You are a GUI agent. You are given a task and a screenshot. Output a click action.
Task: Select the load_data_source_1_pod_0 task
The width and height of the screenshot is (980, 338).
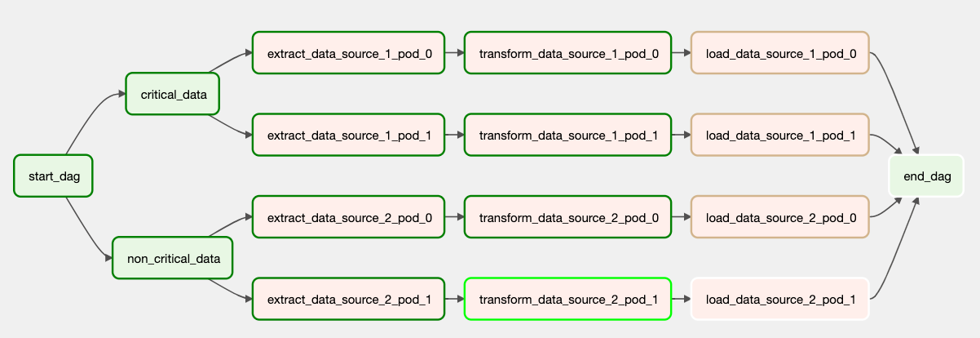pos(780,53)
